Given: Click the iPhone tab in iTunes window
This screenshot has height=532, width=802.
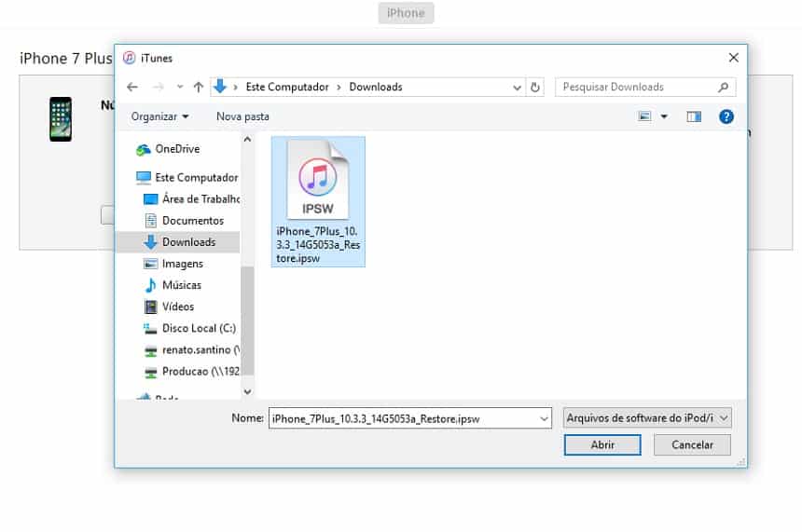Looking at the screenshot, I should (406, 13).
